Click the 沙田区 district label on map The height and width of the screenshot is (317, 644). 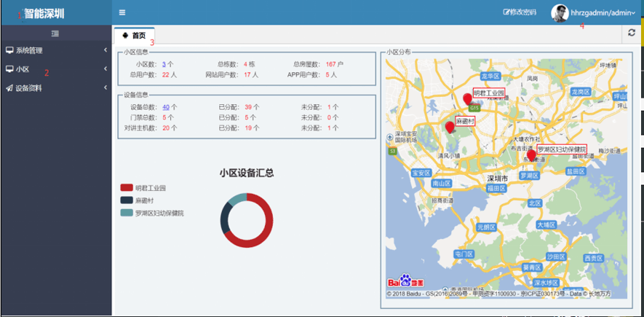[x=557, y=257]
